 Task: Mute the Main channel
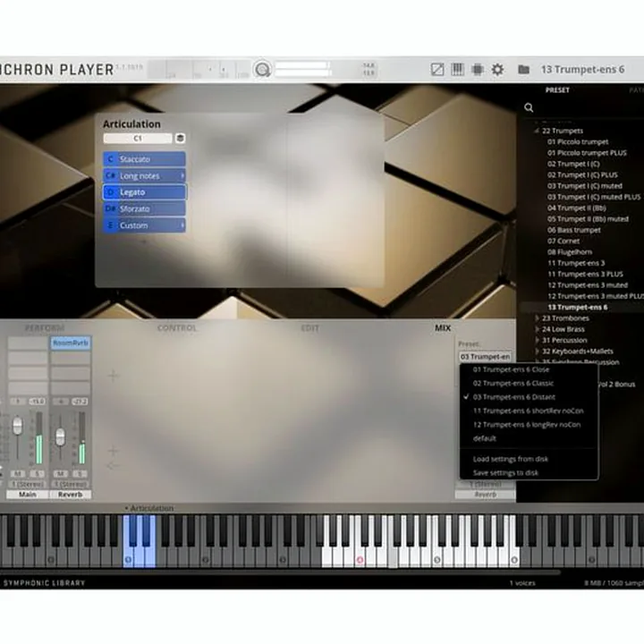point(17,473)
